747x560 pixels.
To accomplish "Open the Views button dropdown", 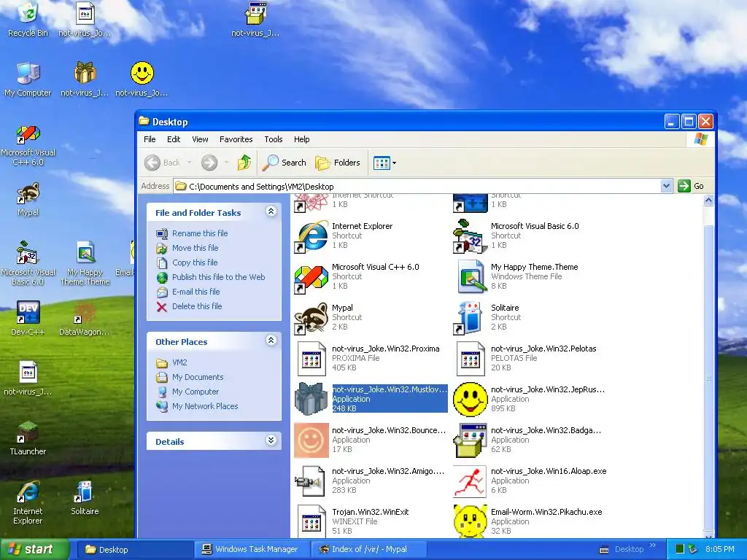I will coord(394,163).
